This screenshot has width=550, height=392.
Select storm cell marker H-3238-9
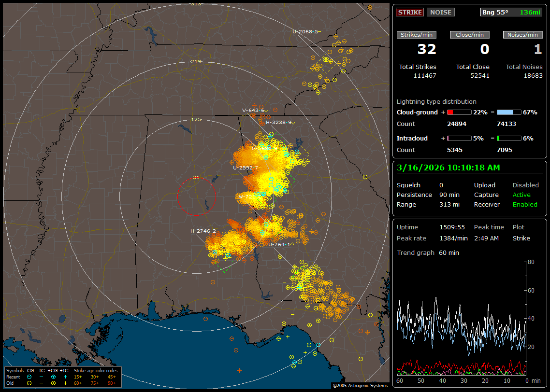point(278,123)
